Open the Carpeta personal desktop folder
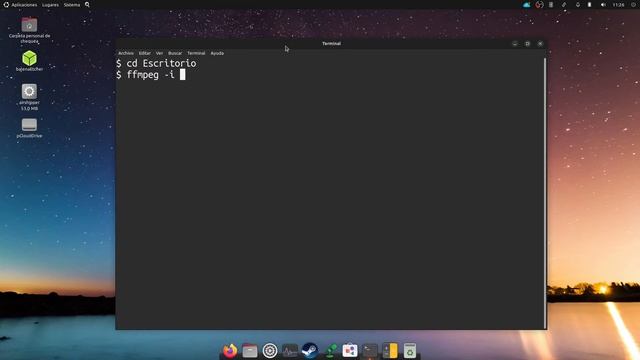 click(29, 30)
